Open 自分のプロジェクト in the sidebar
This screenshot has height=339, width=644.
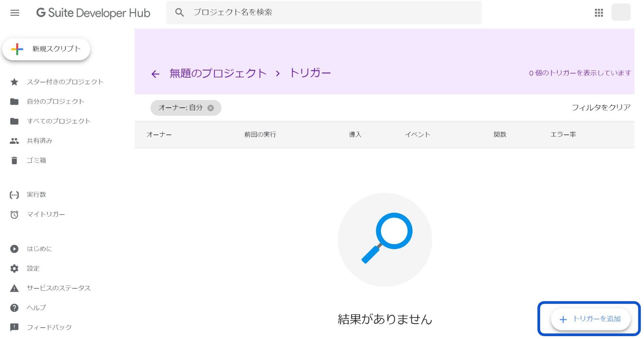tap(55, 101)
